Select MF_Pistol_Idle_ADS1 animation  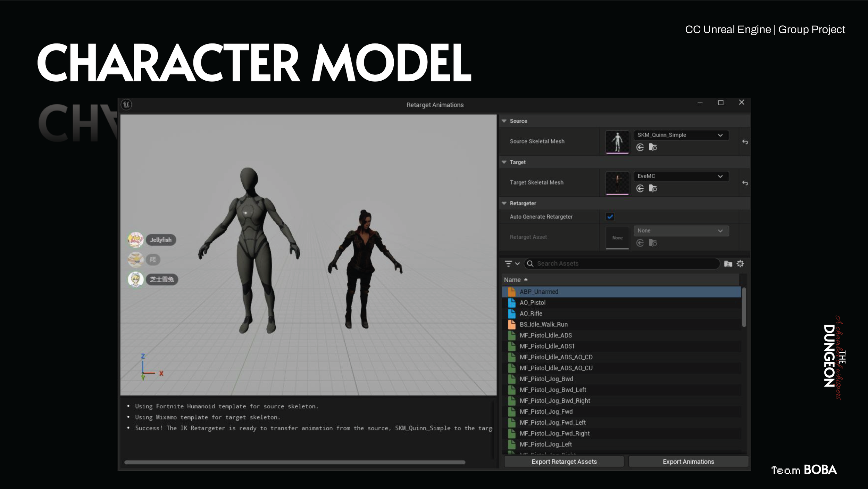pos(621,346)
